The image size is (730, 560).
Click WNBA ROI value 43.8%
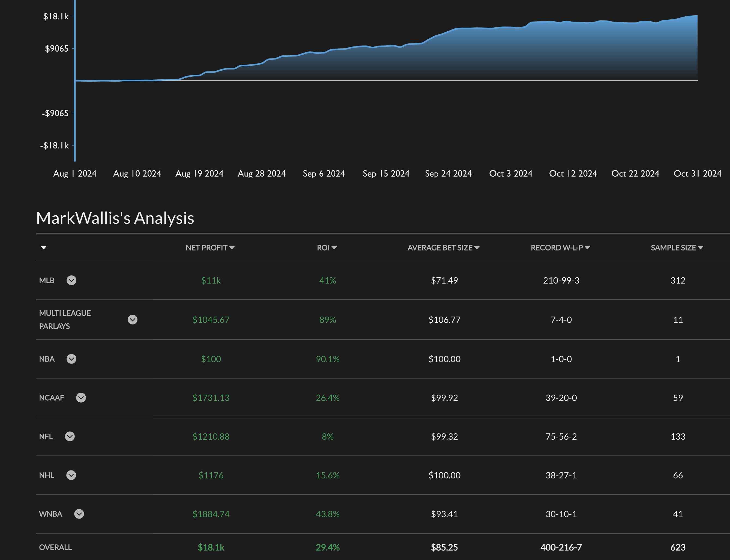[328, 514]
